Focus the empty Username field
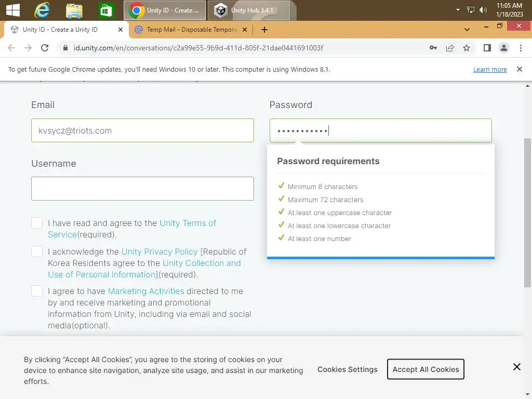532x399 pixels. [142, 188]
